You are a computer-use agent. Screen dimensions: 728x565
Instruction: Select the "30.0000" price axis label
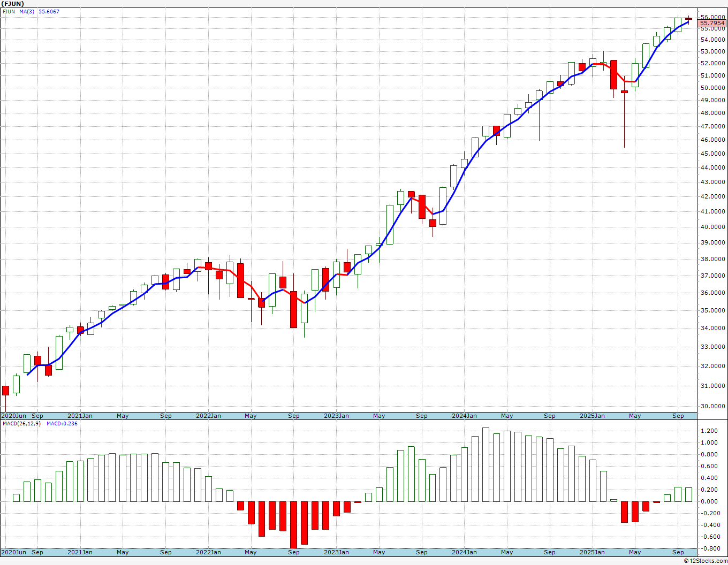712,406
